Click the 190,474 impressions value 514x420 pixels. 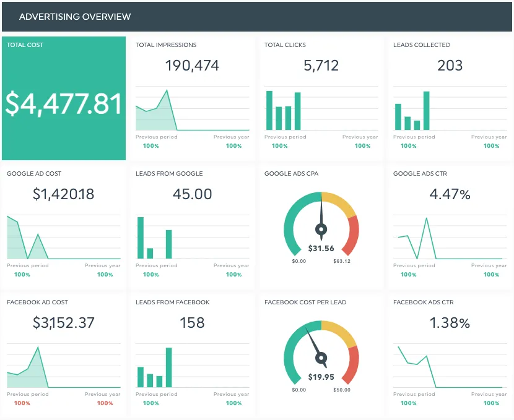pyautogui.click(x=192, y=66)
